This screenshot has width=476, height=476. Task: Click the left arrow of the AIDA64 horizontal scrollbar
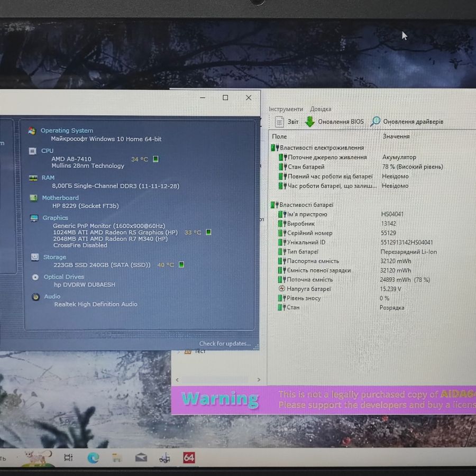(177, 379)
